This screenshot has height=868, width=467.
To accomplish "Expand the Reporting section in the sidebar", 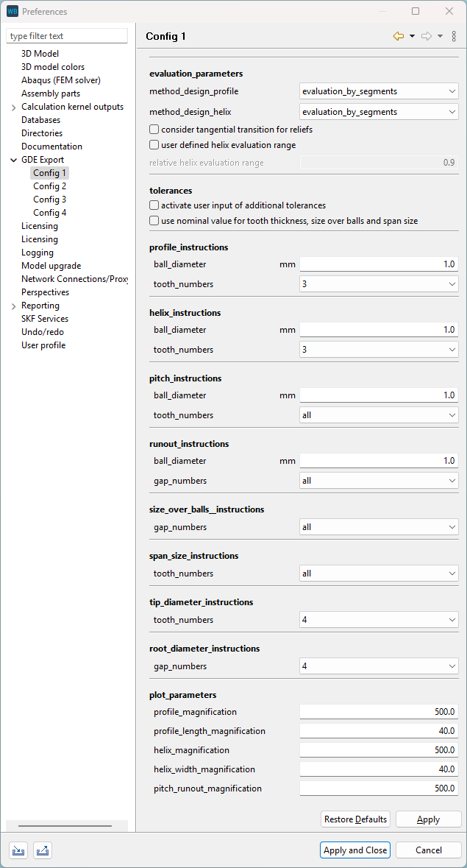I will (x=14, y=305).
